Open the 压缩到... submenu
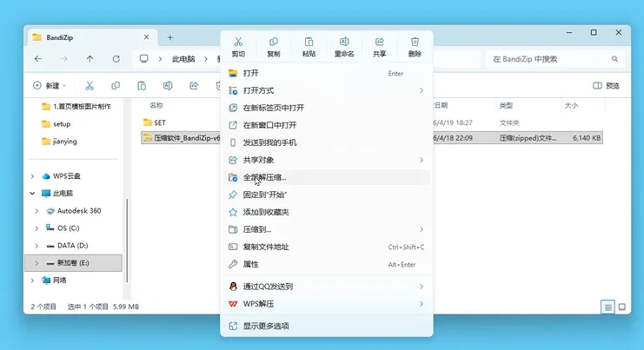This screenshot has width=644, height=350. 327,229
